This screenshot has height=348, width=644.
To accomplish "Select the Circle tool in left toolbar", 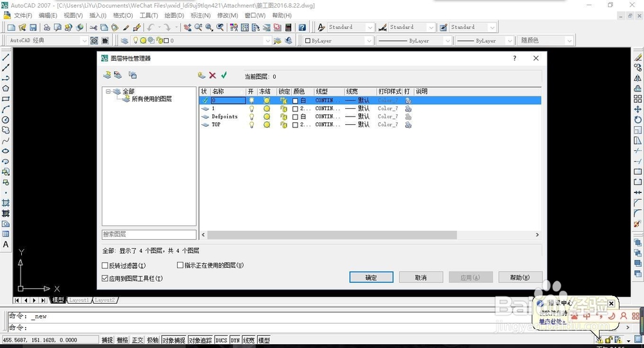I will tap(6, 120).
